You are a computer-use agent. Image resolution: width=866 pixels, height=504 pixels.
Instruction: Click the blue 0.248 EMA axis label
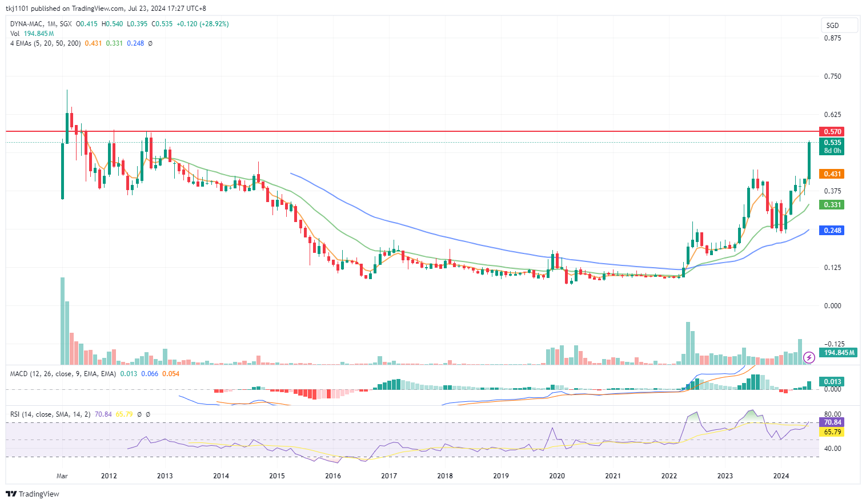click(831, 231)
